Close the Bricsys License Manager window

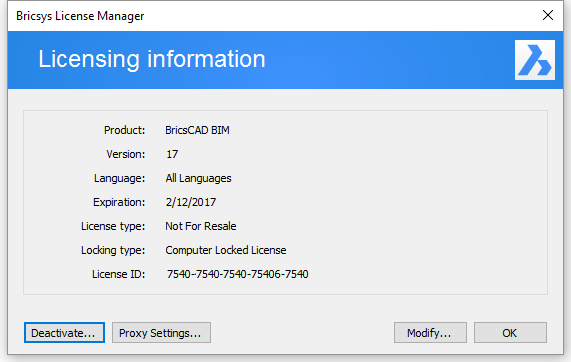pos(548,15)
